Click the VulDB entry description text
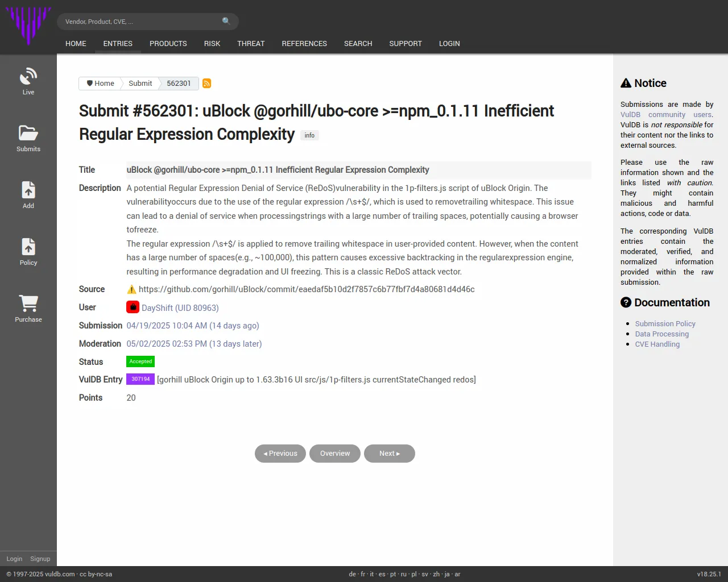This screenshot has width=728, height=582. (x=316, y=380)
